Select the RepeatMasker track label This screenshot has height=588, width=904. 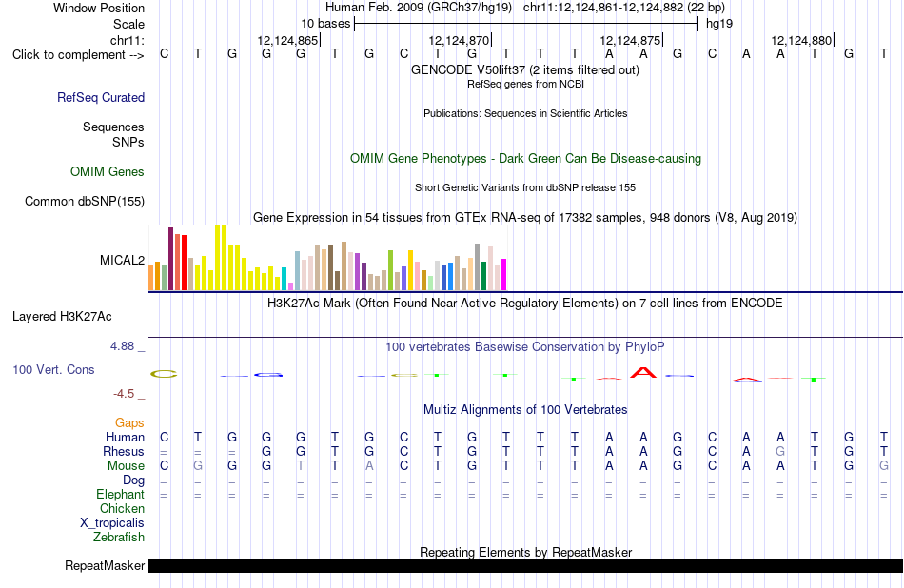click(105, 565)
